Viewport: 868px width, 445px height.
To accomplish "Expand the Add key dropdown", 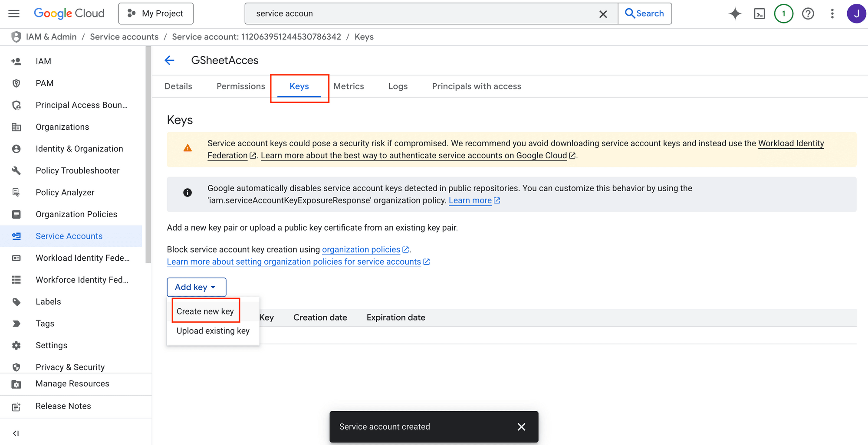I will click(x=196, y=287).
